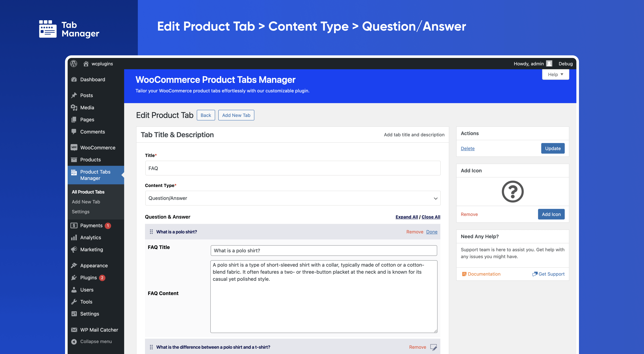The image size is (644, 354).
Task: Click the Add Icon button
Action: coord(551,214)
